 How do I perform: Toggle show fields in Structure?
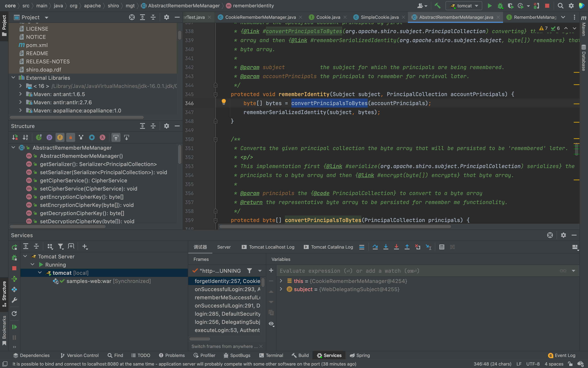click(x=60, y=138)
